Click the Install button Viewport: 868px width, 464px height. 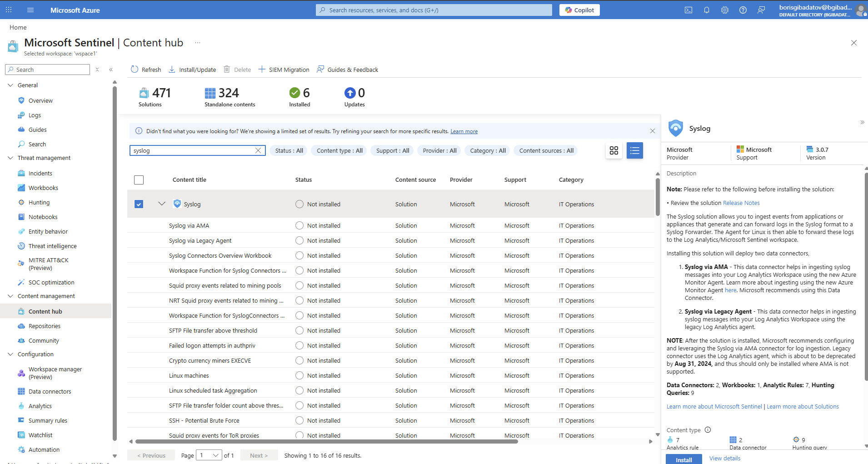[683, 459]
